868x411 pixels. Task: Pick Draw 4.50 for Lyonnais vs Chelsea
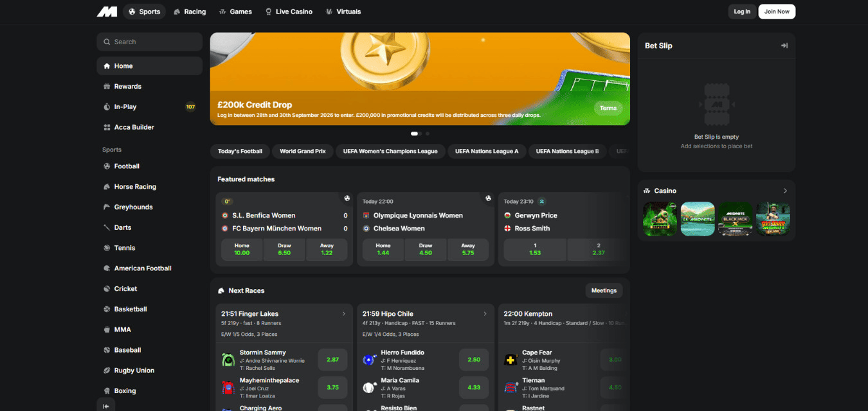point(426,249)
